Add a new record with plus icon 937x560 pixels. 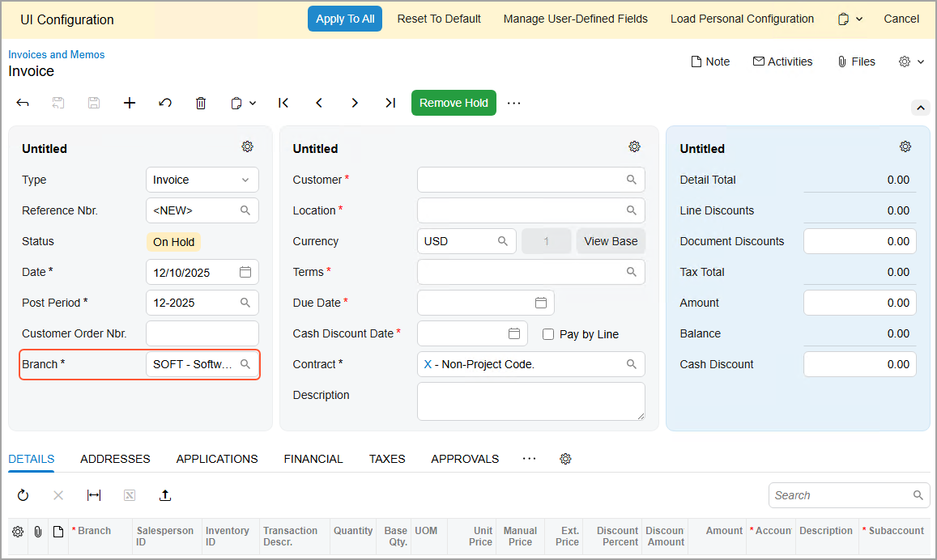(129, 103)
